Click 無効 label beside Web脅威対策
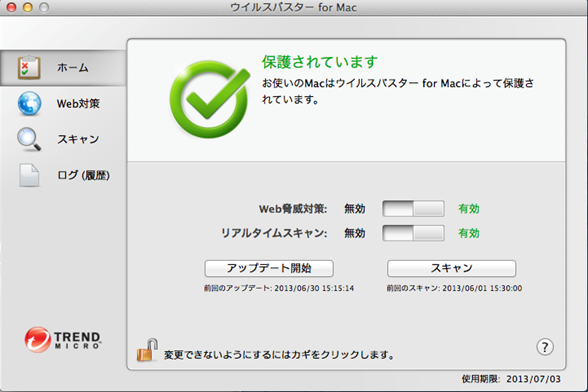This screenshot has width=588, height=392. coord(355,209)
